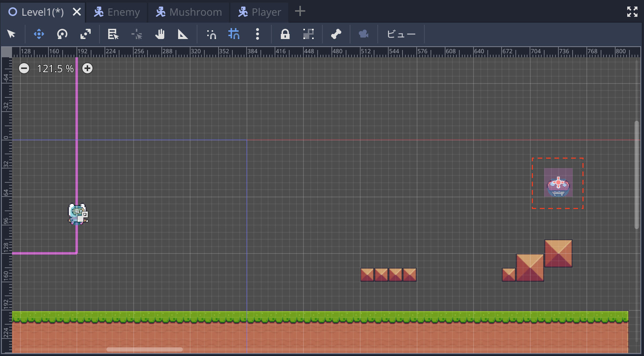The image size is (644, 356).
Task: Add a new scene tab with plus
Action: [x=300, y=11]
